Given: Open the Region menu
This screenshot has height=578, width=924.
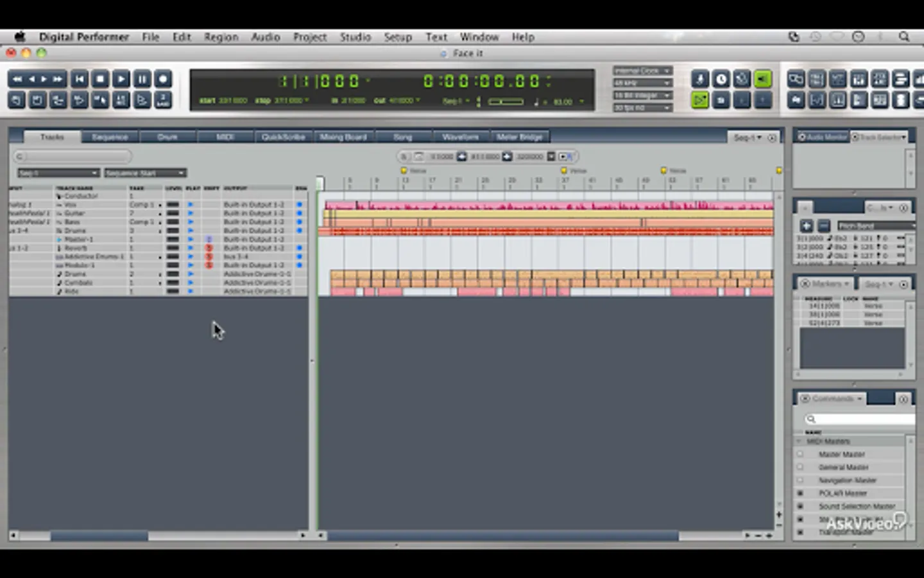Looking at the screenshot, I should click(221, 37).
